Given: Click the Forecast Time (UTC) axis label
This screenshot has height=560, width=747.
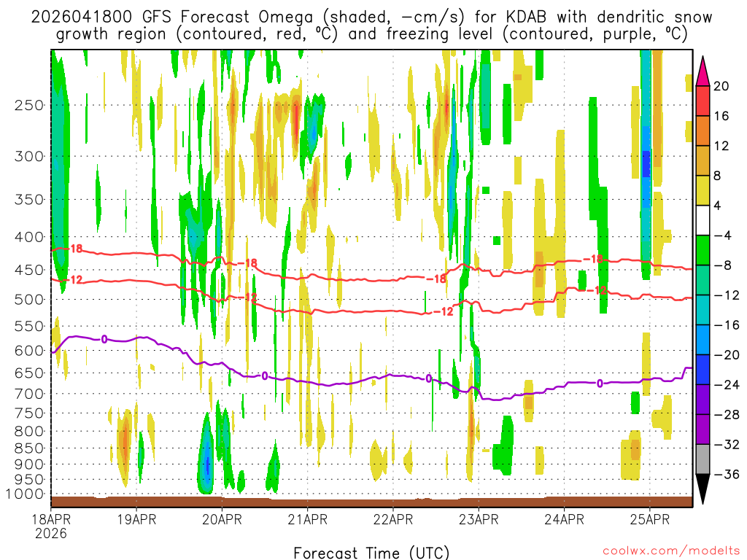Looking at the screenshot, I should [x=371, y=553].
